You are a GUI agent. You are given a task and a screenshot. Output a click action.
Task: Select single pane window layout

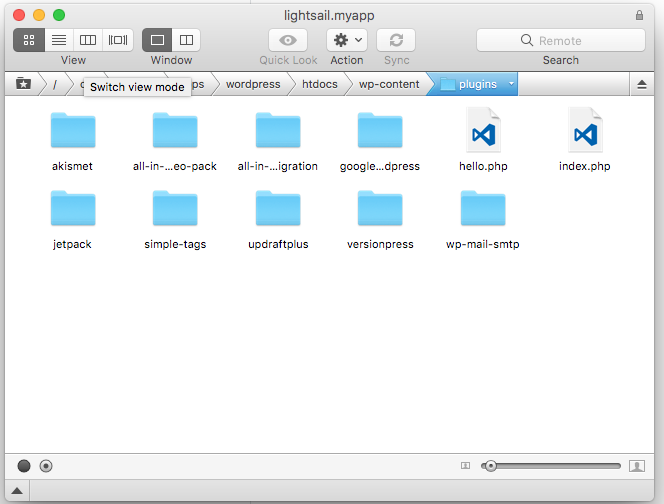click(157, 40)
